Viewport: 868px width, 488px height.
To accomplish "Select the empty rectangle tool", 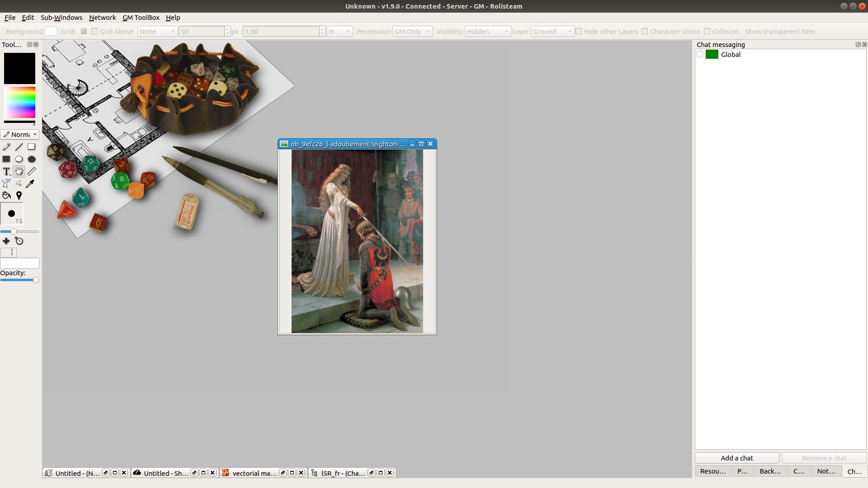I will pos(31,147).
